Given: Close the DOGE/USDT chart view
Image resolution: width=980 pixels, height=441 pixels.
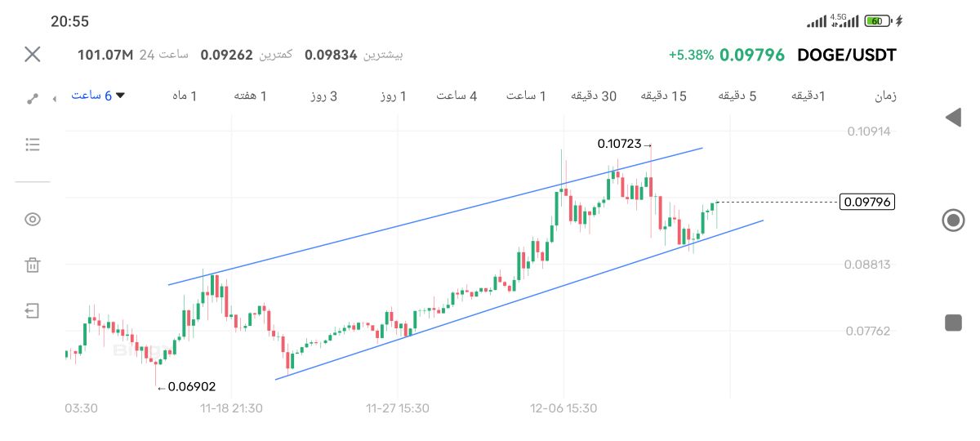Looking at the screenshot, I should tap(33, 55).
